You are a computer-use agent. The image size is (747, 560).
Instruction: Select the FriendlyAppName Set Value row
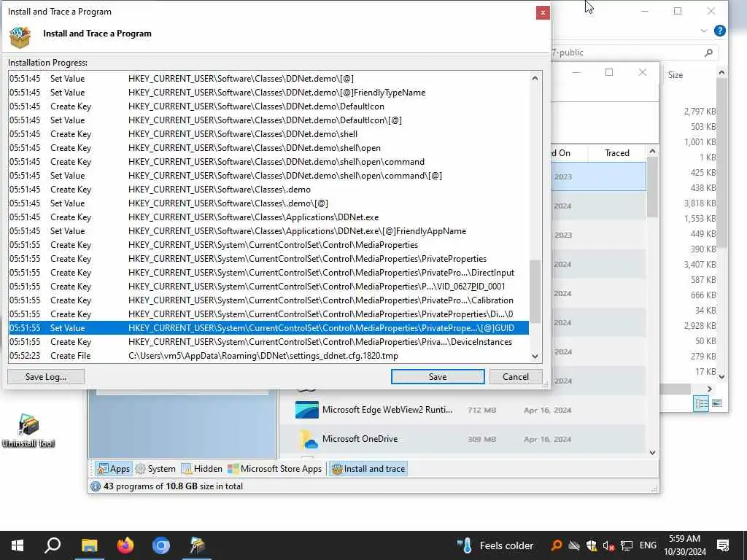pos(268,231)
